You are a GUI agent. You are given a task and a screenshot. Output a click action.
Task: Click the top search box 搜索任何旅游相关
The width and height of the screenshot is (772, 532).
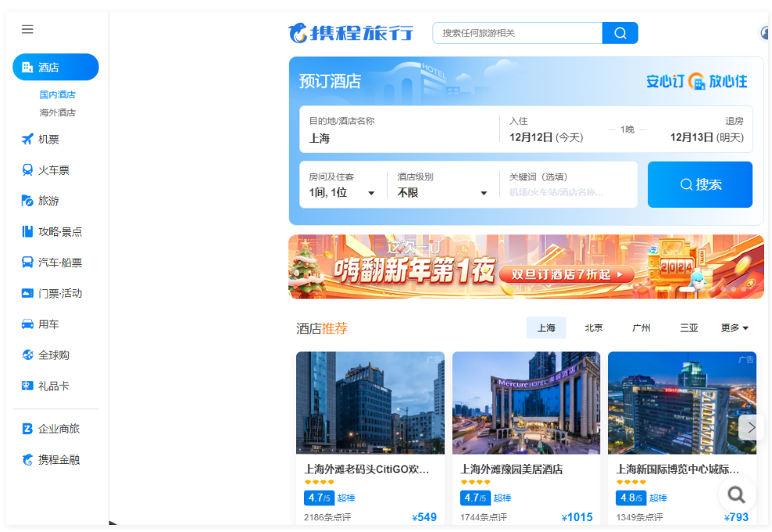click(x=517, y=33)
